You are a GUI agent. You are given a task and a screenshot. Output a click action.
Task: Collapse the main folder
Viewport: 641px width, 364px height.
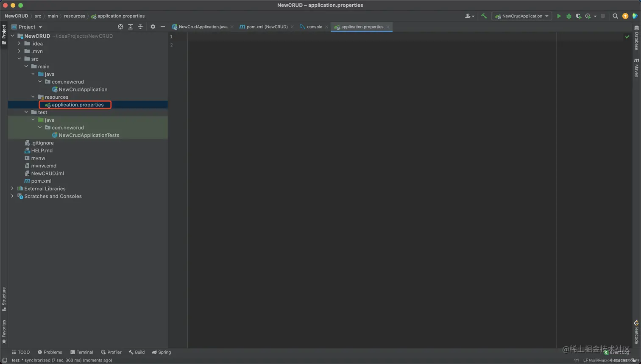[x=26, y=67]
